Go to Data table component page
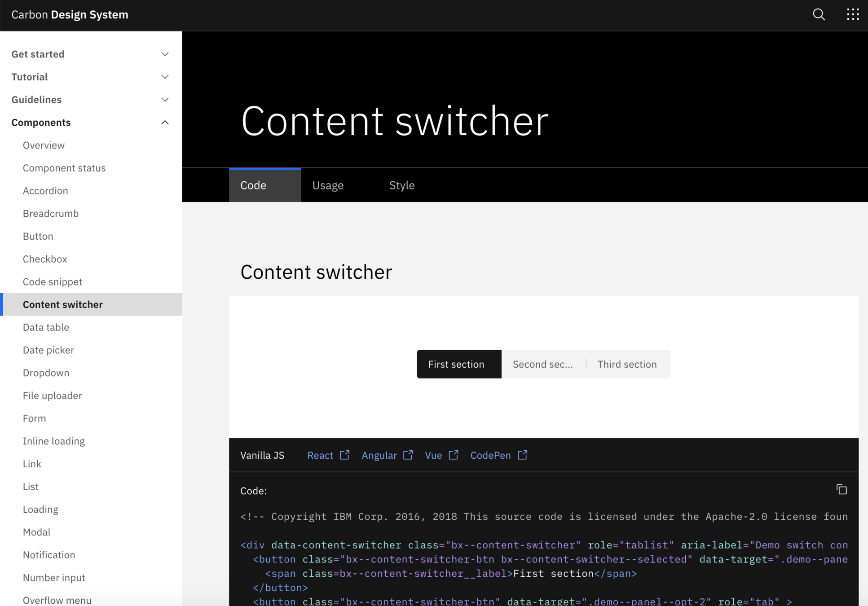 [x=46, y=327]
